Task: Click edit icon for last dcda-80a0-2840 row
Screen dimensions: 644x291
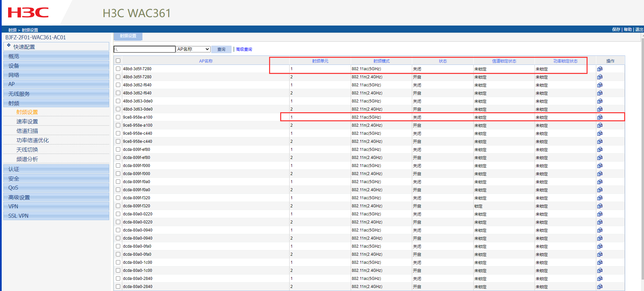Action: click(600, 287)
